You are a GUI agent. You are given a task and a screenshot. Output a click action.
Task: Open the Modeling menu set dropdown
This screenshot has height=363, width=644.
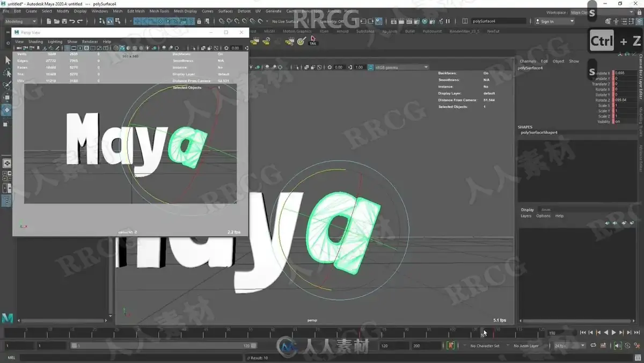tap(22, 21)
